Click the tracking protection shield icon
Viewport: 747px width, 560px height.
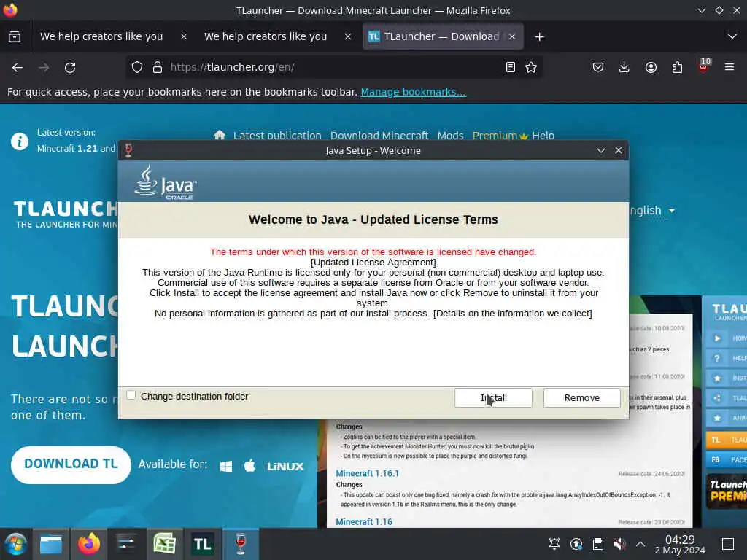click(x=137, y=68)
